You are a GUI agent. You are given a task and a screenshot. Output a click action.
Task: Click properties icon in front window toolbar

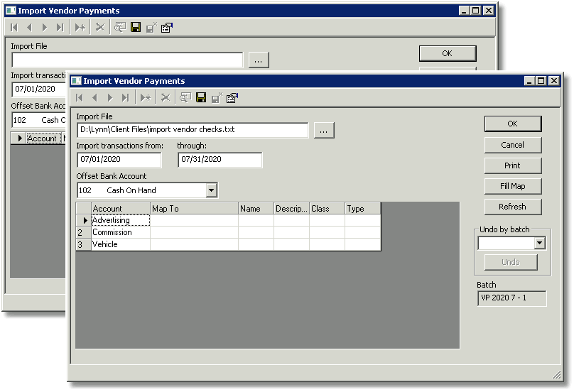click(232, 98)
